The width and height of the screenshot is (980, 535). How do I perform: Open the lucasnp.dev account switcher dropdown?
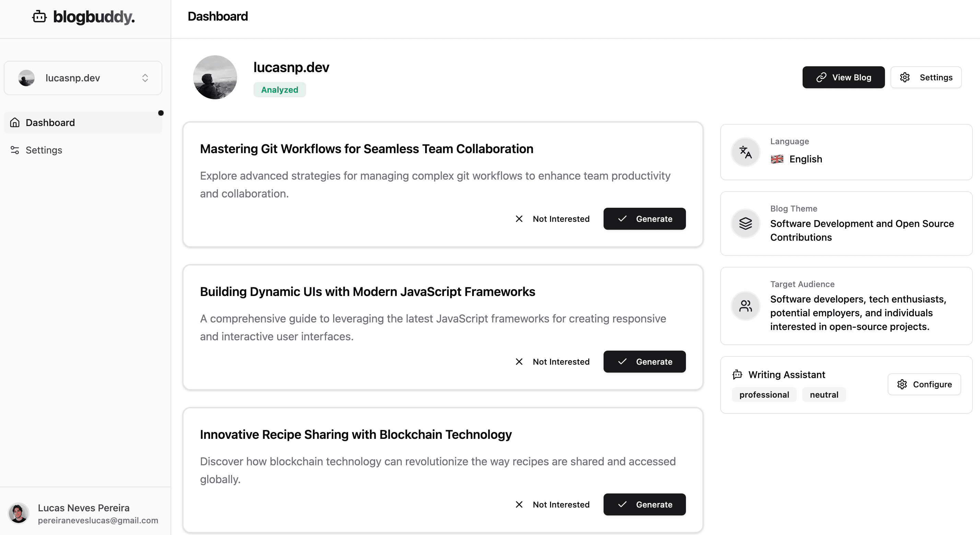click(x=83, y=78)
